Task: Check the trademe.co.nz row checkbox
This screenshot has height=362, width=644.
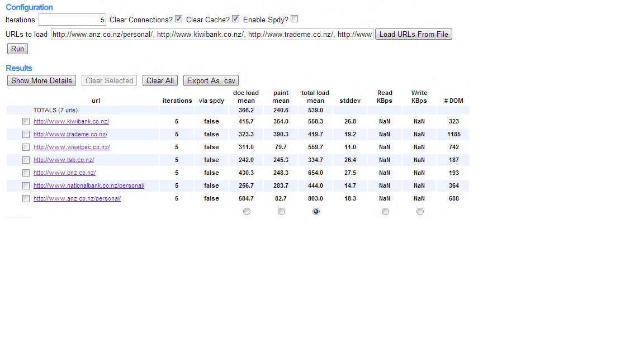Action: click(x=26, y=134)
